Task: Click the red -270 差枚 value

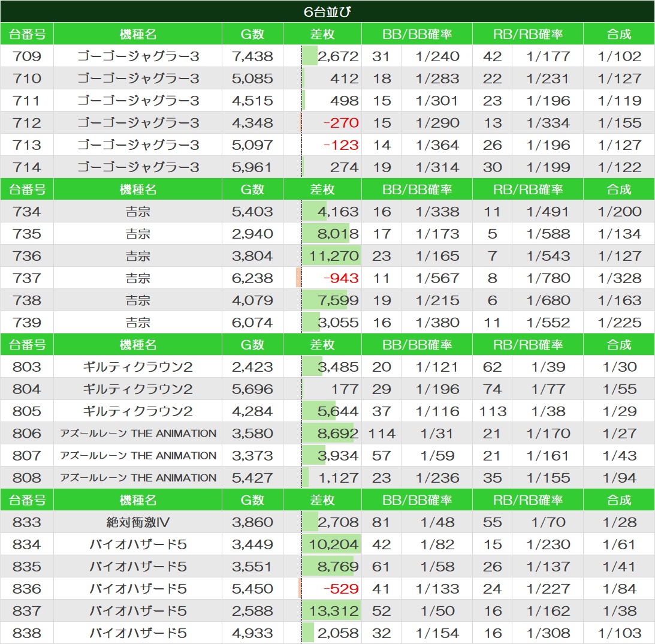Action: [341, 122]
